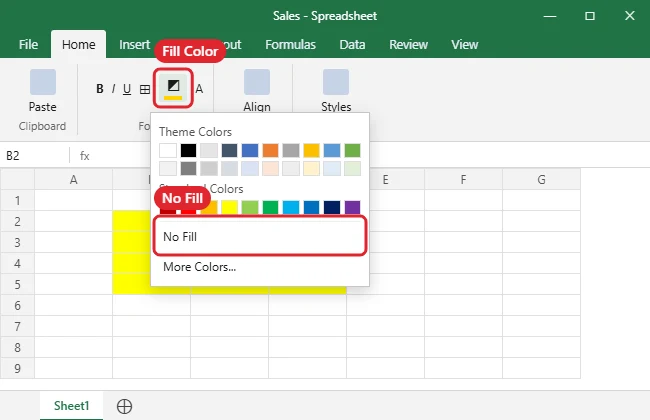
Task: Add a new sheet with plus icon
Action: (124, 406)
